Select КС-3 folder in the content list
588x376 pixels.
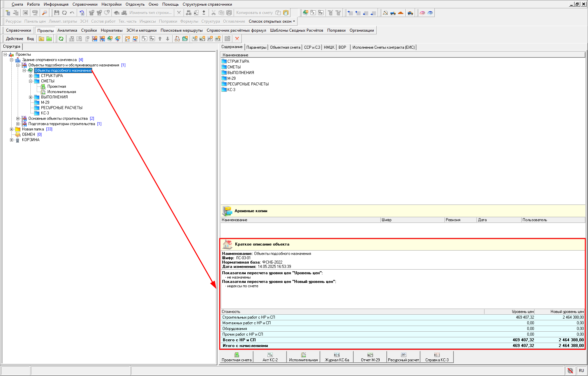231,90
